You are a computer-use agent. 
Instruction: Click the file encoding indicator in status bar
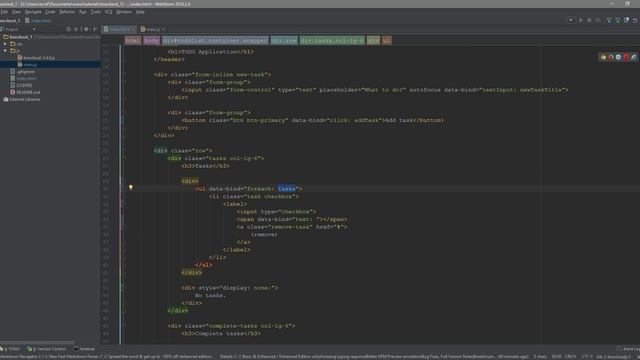pyautogui.click(x=587, y=357)
